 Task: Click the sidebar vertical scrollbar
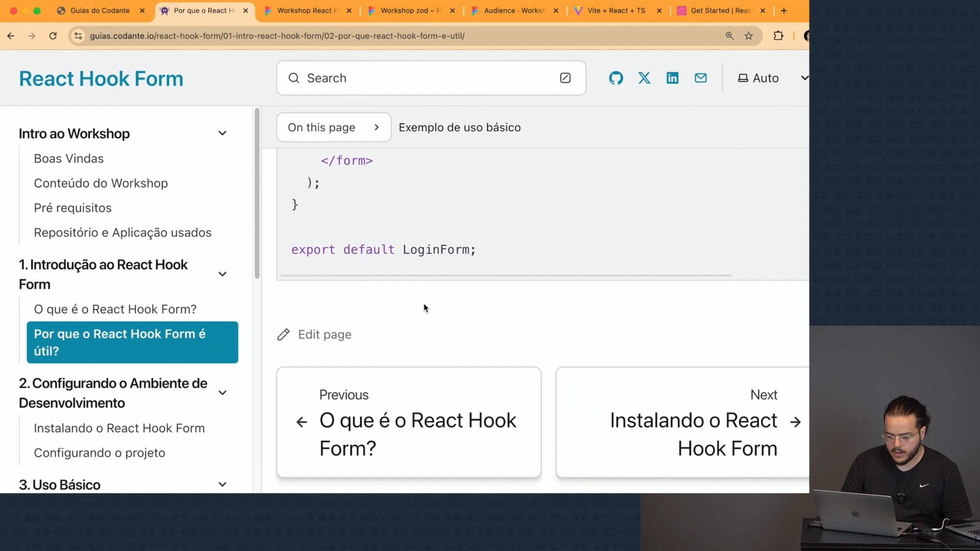(x=257, y=194)
